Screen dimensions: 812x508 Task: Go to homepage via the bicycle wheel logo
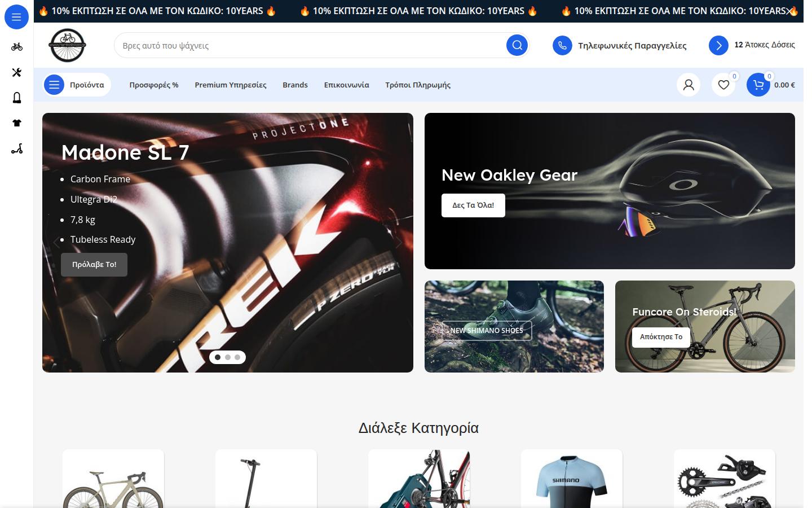(68, 45)
